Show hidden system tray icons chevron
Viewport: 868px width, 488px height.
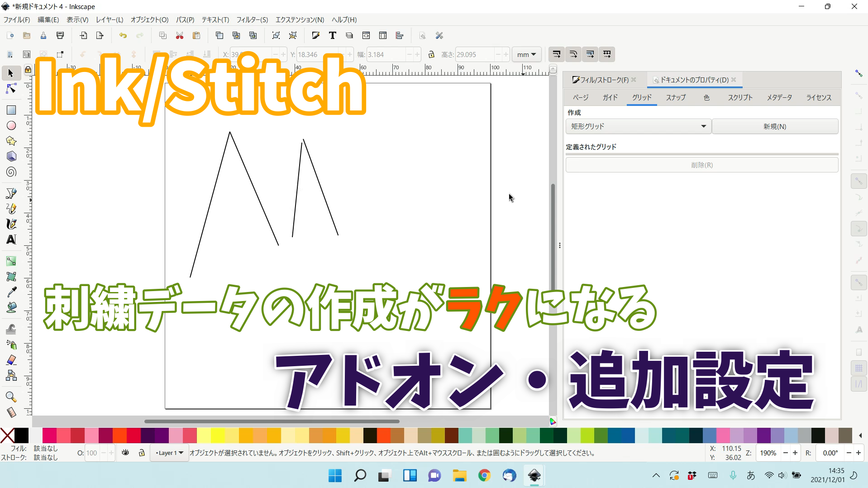click(x=656, y=475)
